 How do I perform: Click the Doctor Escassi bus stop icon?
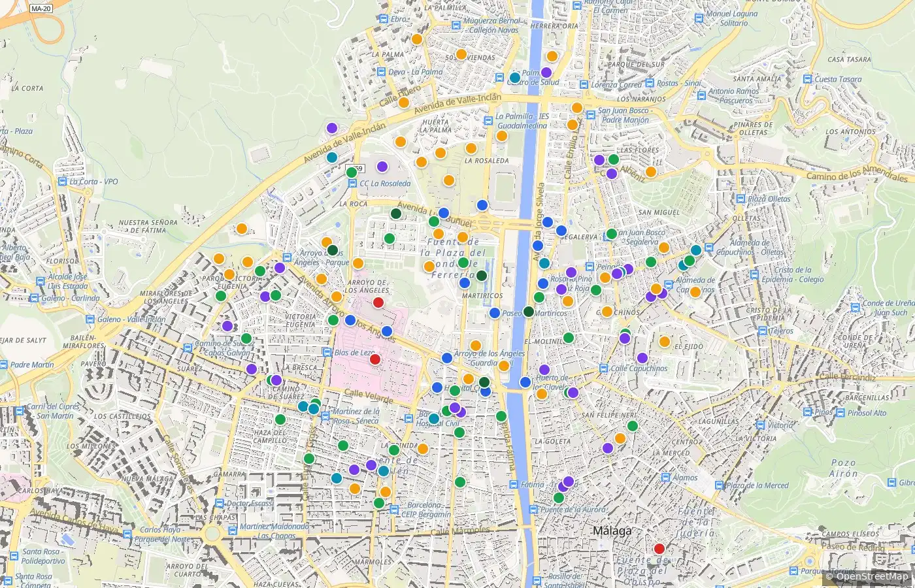tap(220, 504)
